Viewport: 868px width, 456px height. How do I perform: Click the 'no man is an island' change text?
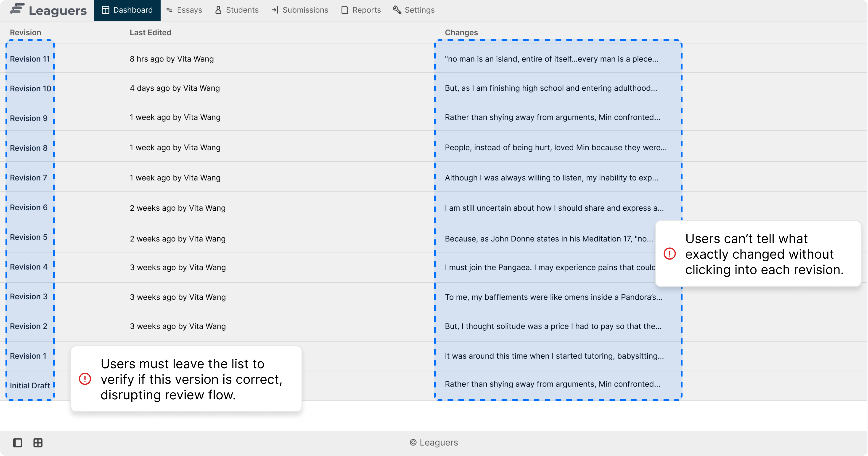552,59
